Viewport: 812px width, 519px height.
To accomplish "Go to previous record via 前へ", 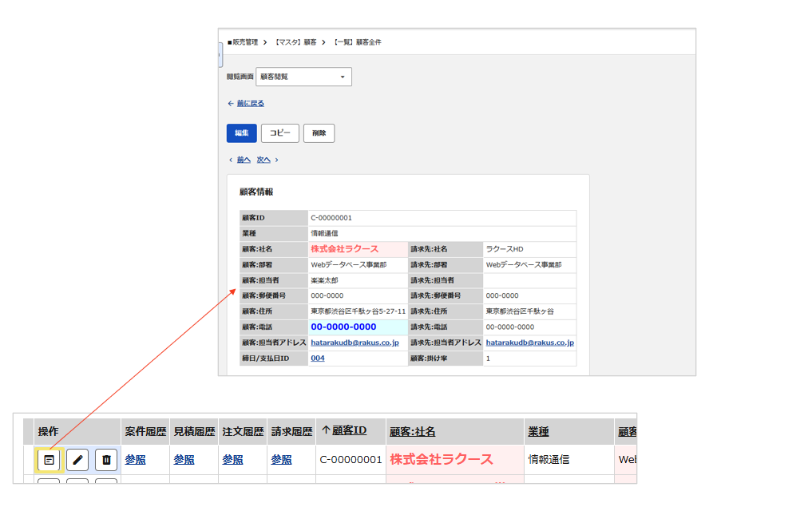I will point(244,160).
